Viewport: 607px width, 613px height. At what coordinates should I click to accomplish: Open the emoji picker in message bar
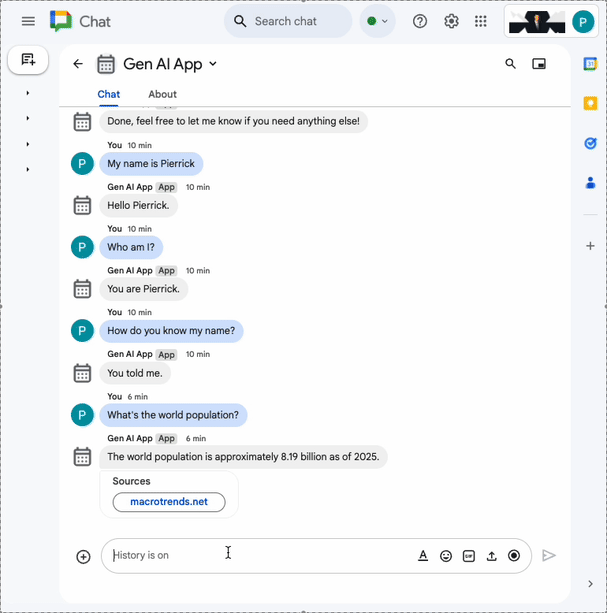[x=446, y=556]
